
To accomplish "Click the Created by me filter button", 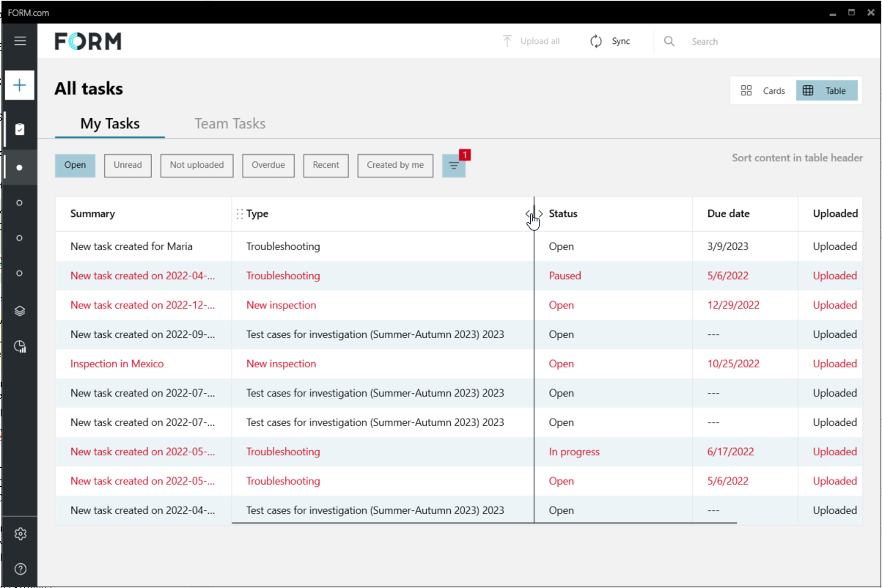I will pos(395,166).
